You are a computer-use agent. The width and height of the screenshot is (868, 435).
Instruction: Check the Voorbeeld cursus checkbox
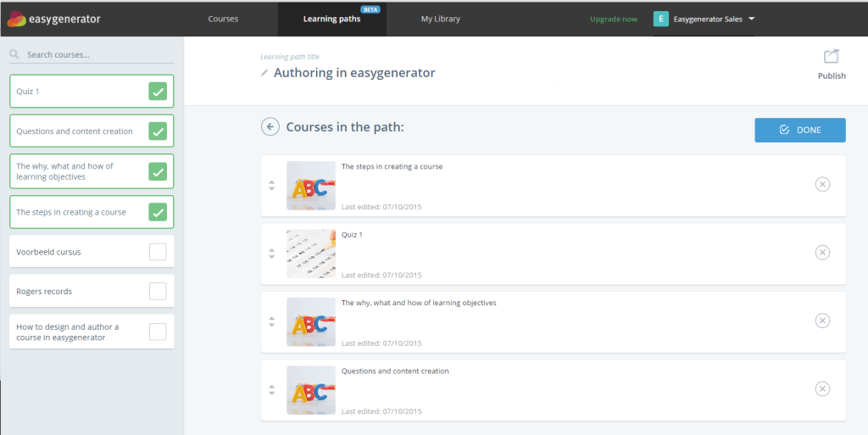158,252
